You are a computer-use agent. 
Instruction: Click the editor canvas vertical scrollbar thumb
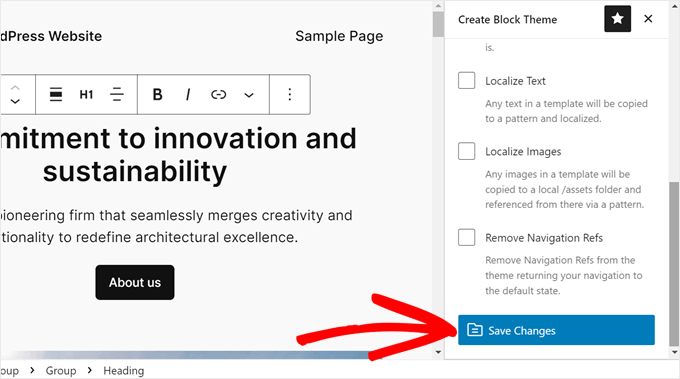click(438, 24)
